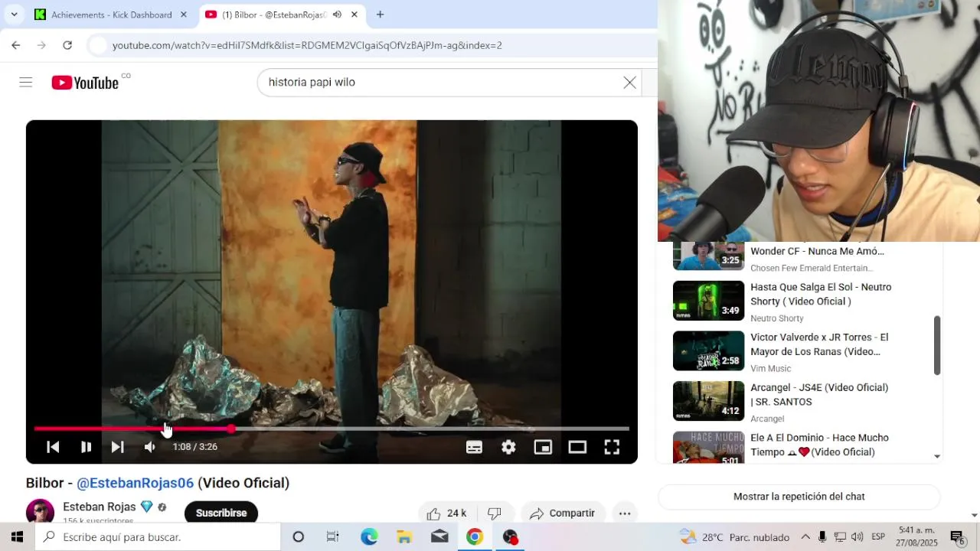Open Victor Valverde x JR Torres video title
Viewport: 980px width, 551px height.
pos(819,344)
